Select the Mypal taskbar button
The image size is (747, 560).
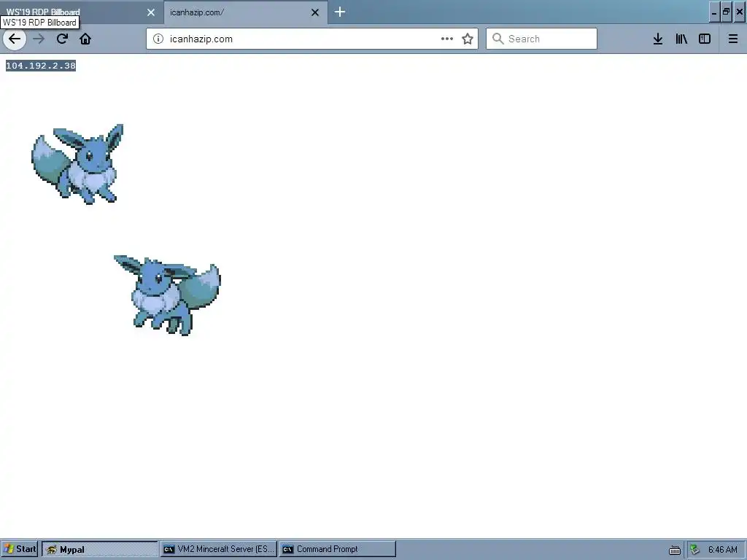(99, 549)
